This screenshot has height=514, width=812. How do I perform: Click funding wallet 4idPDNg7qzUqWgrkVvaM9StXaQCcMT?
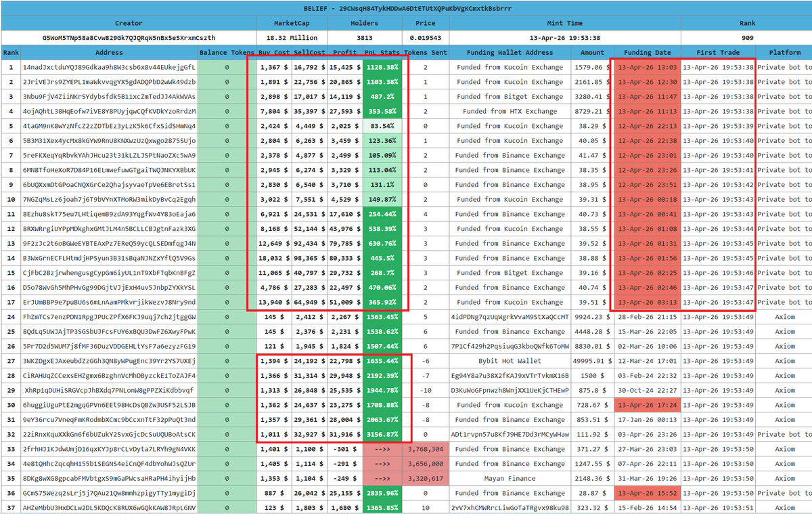tap(510, 317)
